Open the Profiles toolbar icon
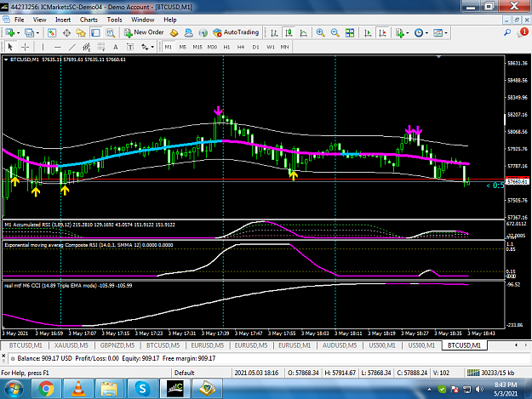Screen dimensions: 532x399 [29, 33]
